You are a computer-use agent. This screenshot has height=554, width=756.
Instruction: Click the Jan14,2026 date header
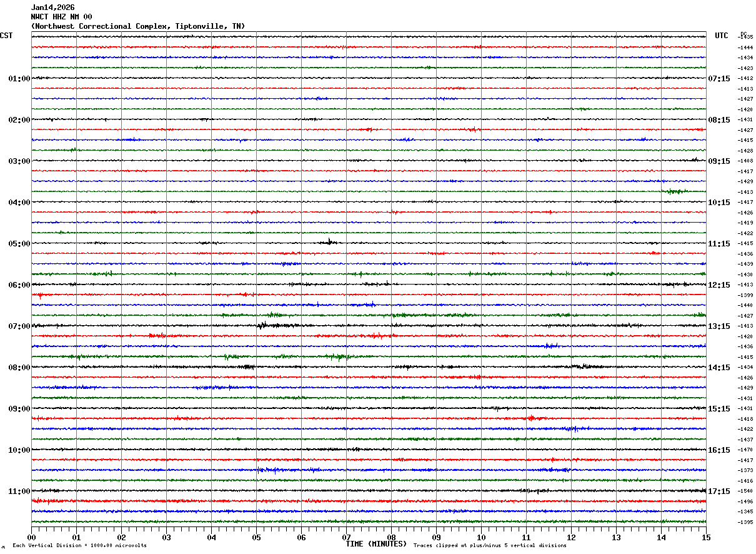tap(52, 8)
